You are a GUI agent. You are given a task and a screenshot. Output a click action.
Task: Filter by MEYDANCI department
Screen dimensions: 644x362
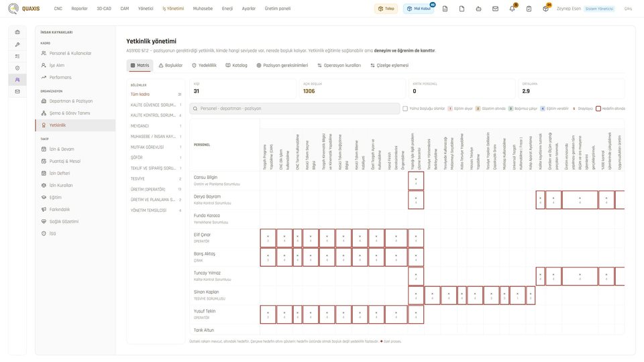click(x=156, y=126)
